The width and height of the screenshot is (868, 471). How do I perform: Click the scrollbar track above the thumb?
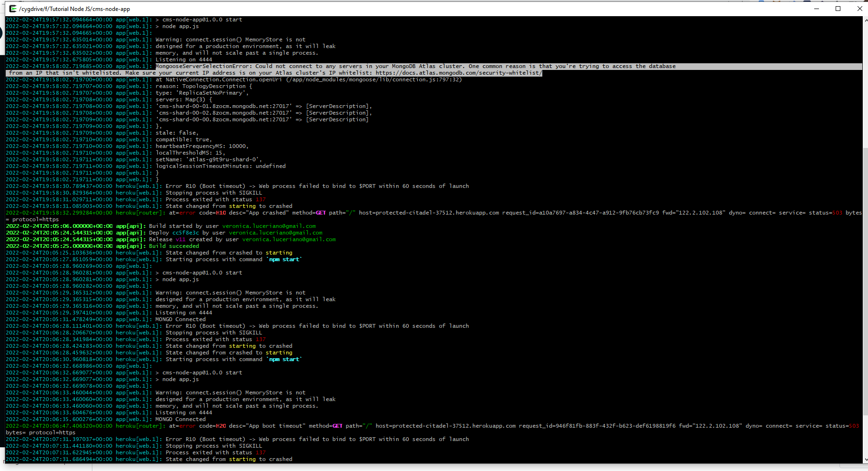point(865,86)
